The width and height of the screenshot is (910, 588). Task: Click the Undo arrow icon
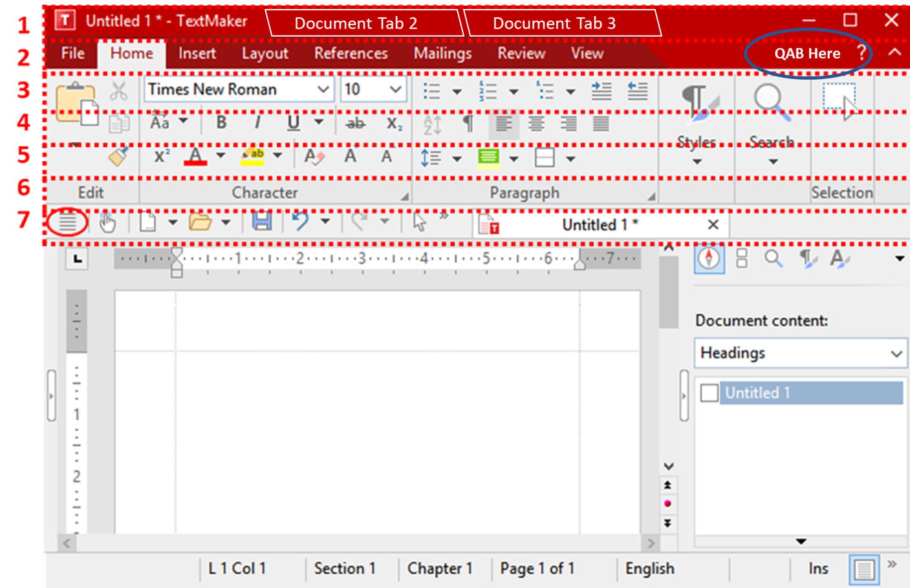click(x=299, y=222)
